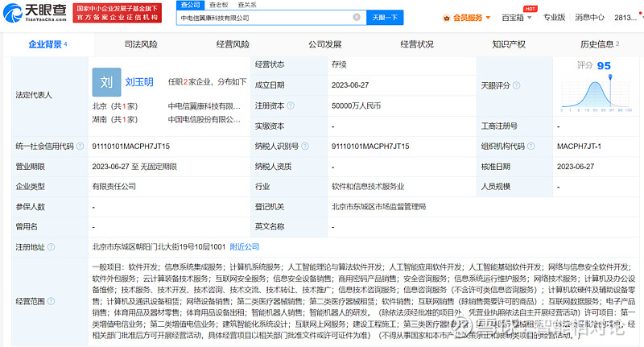Screen dimensions: 644x347
Task: Click the crown icon beside 会员服务
Action: (x=447, y=18)
